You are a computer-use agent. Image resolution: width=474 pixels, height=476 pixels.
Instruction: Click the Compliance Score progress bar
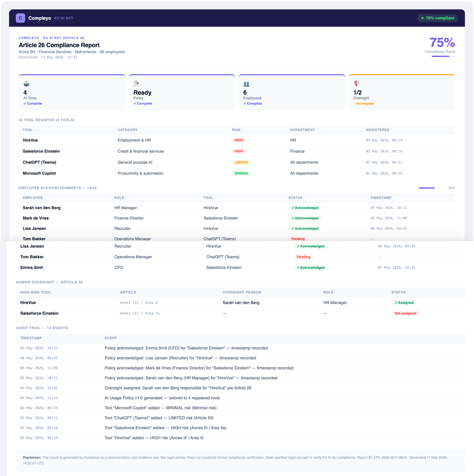click(443, 56)
